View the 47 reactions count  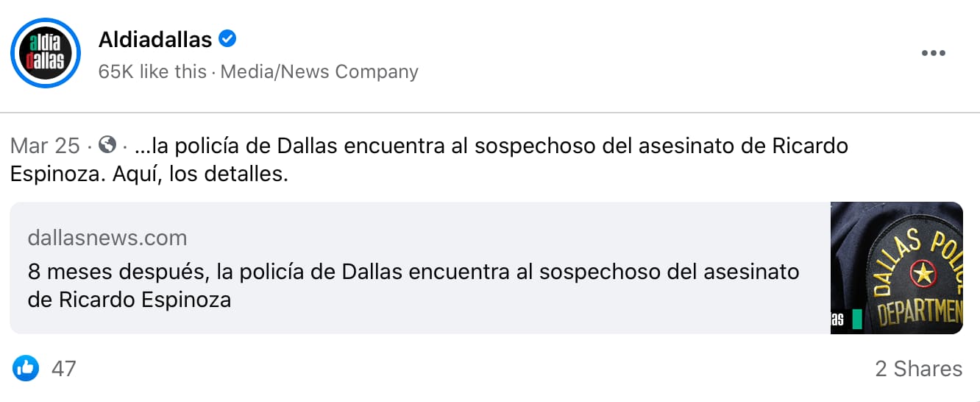[x=63, y=368]
